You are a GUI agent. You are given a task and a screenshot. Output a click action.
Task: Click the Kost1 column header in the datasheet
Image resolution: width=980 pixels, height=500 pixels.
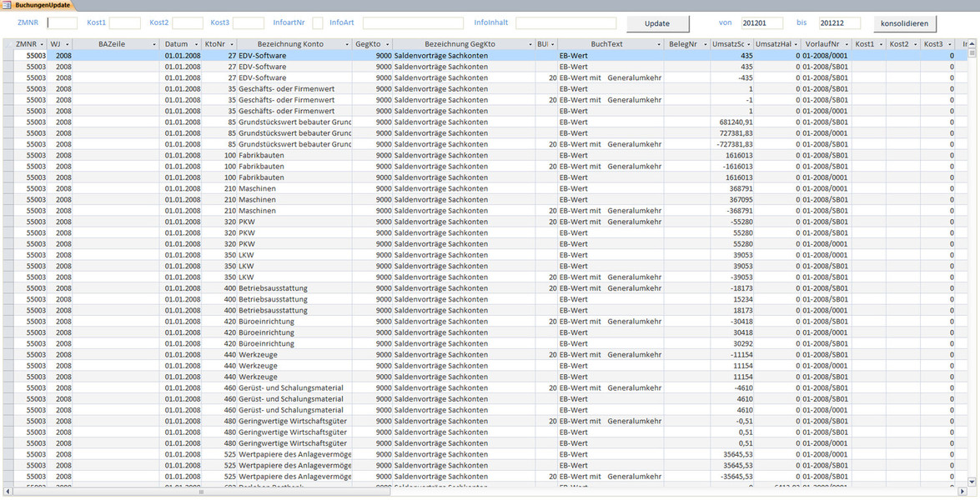[x=869, y=44]
